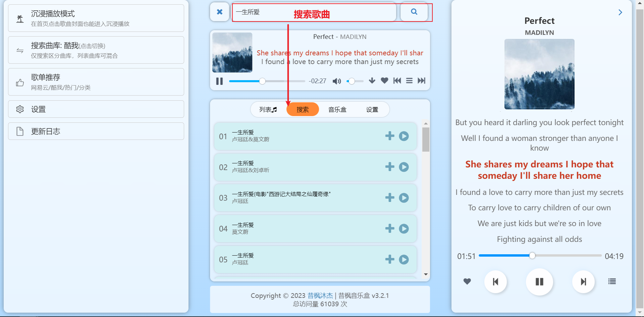Click the large Perfect album artwork
Screen dimensions: 644x317
click(x=539, y=74)
